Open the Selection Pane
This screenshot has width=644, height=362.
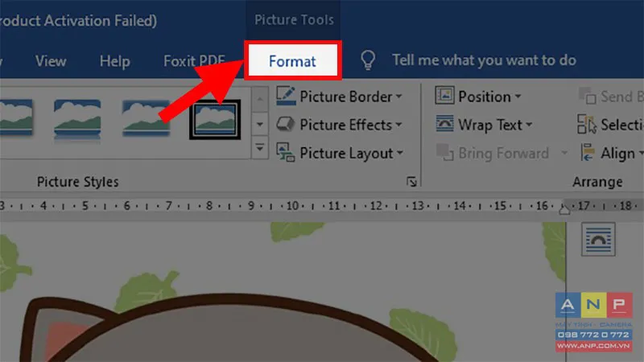pyautogui.click(x=610, y=125)
